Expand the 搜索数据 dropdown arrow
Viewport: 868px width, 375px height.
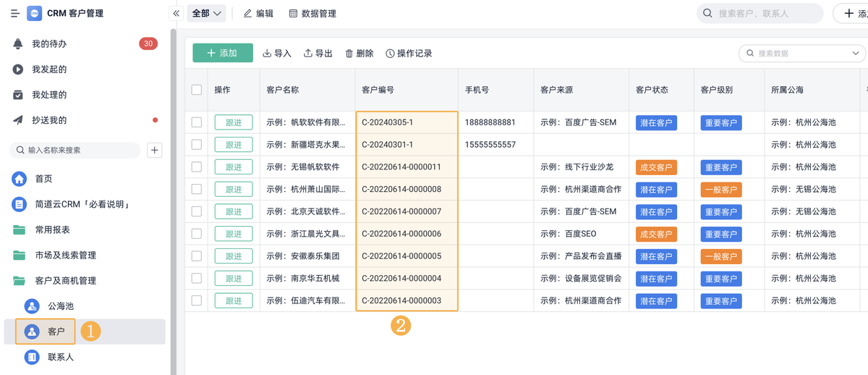(x=856, y=54)
